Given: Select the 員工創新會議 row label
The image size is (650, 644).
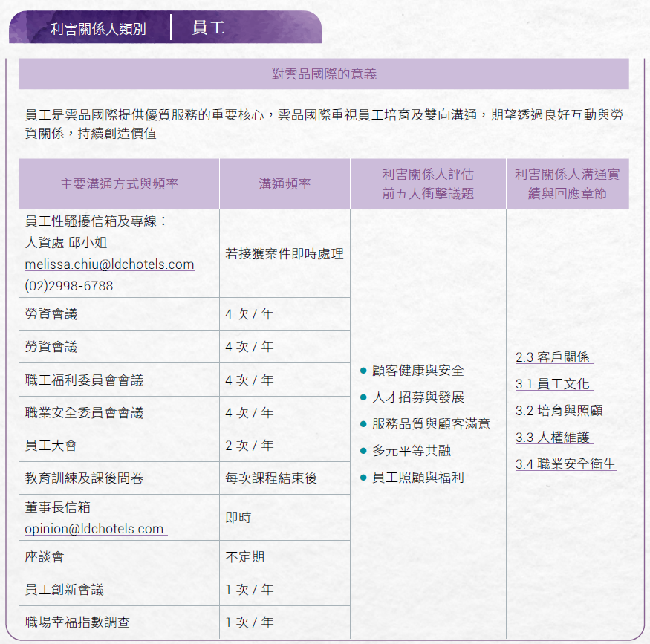Looking at the screenshot, I should [64, 590].
